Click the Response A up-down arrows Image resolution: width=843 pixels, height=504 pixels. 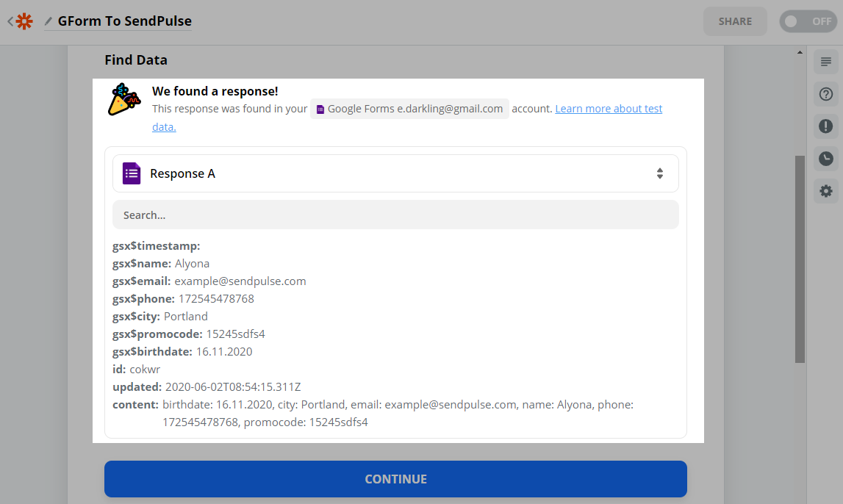660,173
